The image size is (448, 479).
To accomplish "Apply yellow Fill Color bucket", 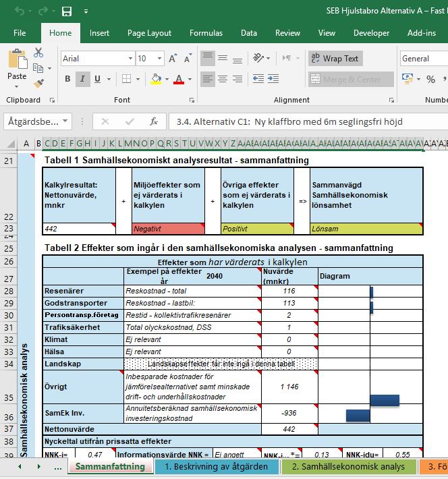I will (156, 79).
